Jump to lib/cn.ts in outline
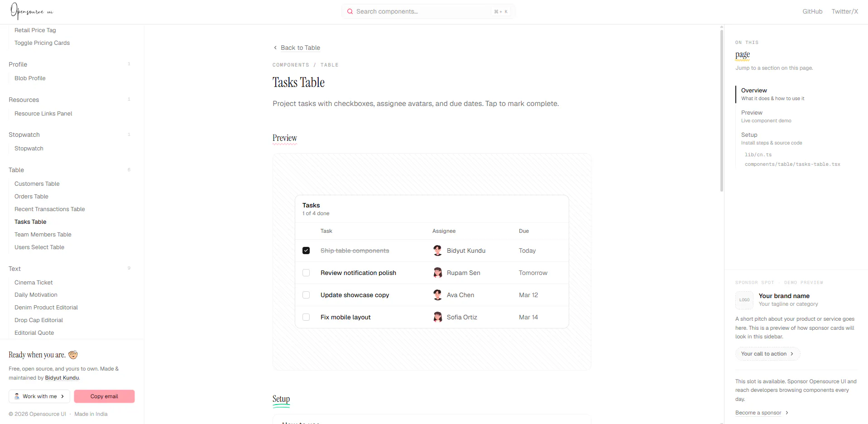The image size is (868, 424). click(x=758, y=154)
